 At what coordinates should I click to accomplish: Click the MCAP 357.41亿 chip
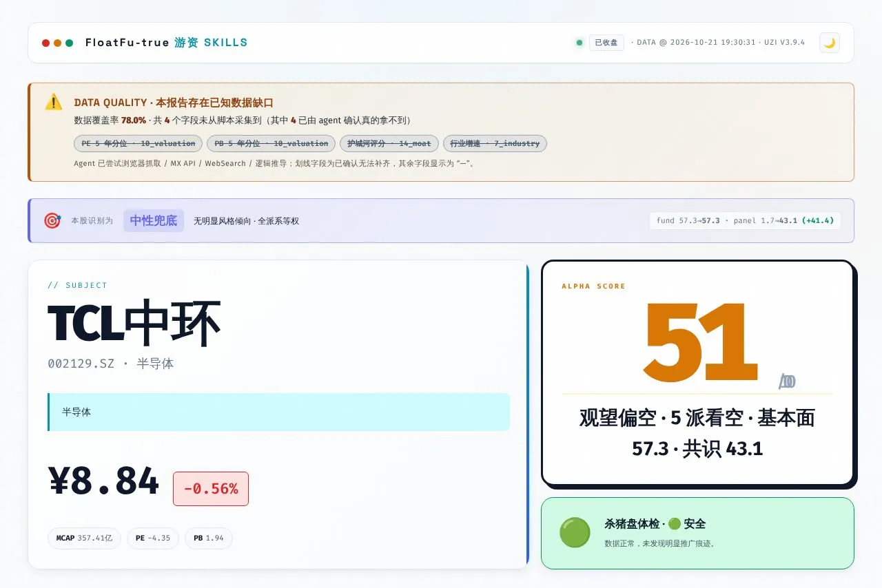coord(84,538)
